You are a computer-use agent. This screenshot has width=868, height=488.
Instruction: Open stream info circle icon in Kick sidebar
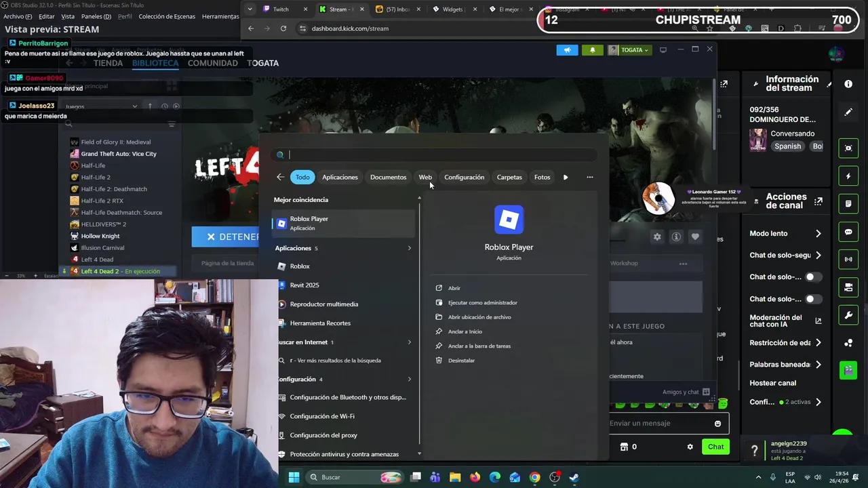click(x=848, y=84)
